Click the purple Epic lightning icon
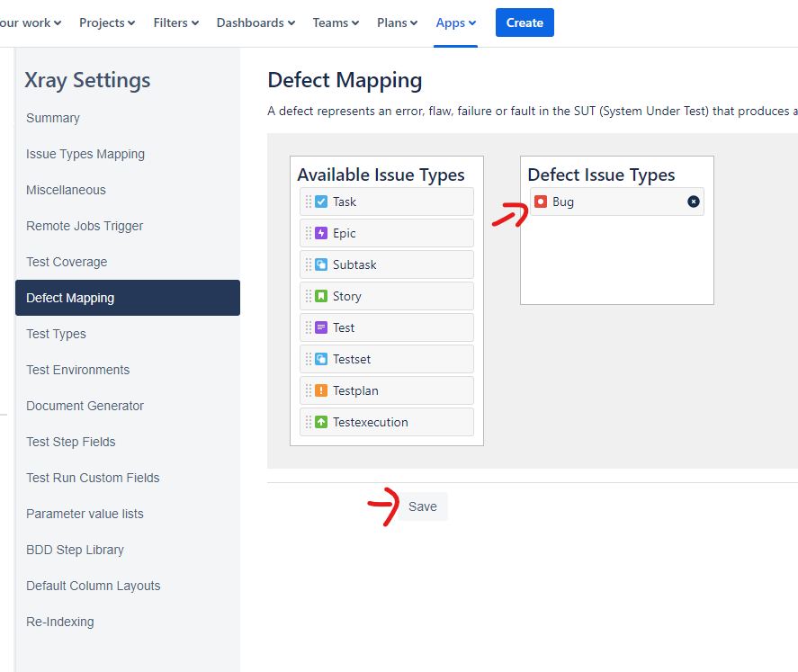This screenshot has height=672, width=798. click(x=321, y=234)
